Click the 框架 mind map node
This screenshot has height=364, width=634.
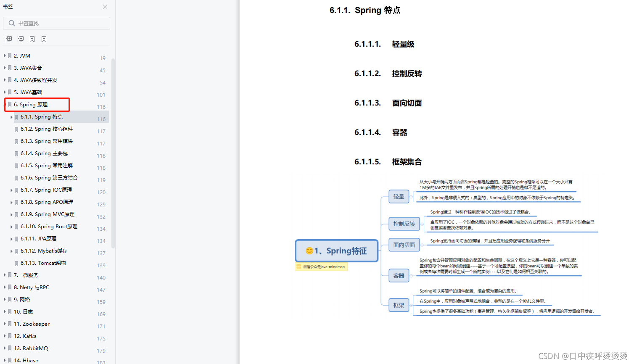(399, 305)
